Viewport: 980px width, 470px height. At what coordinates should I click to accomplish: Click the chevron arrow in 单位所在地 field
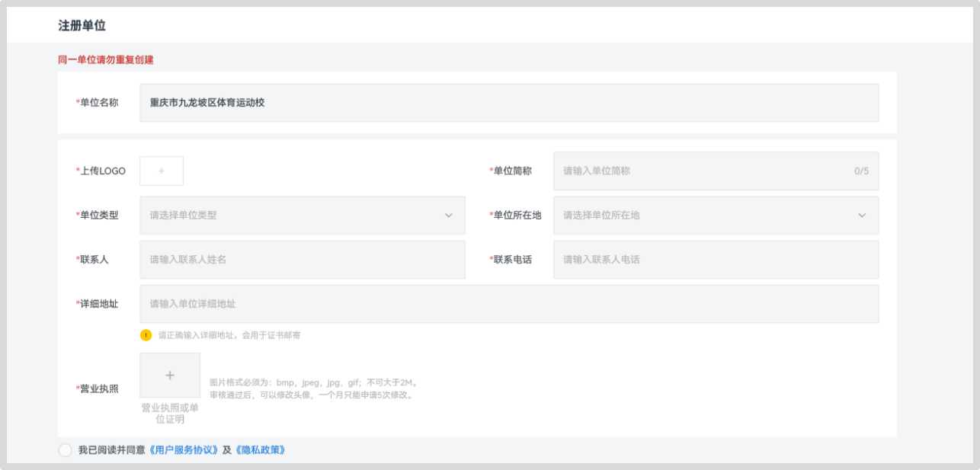[x=862, y=216]
